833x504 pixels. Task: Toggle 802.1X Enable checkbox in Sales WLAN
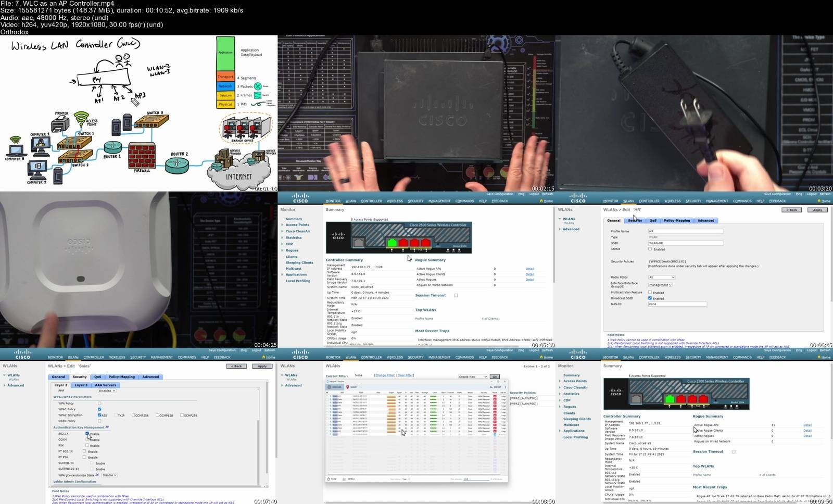[x=87, y=433]
